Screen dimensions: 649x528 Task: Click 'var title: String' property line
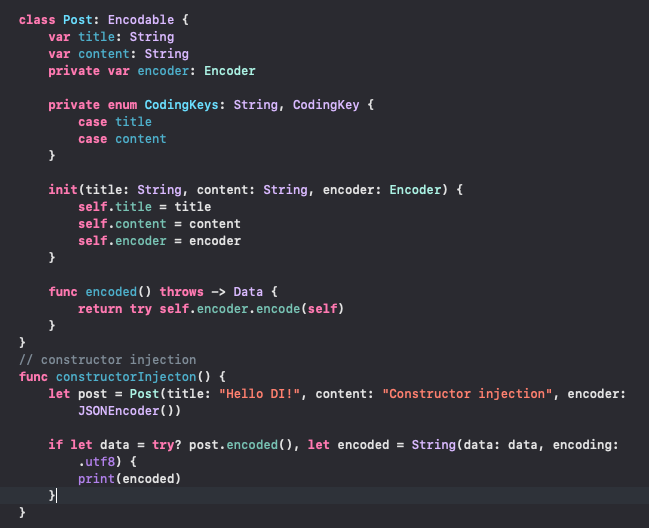pyautogui.click(x=111, y=37)
